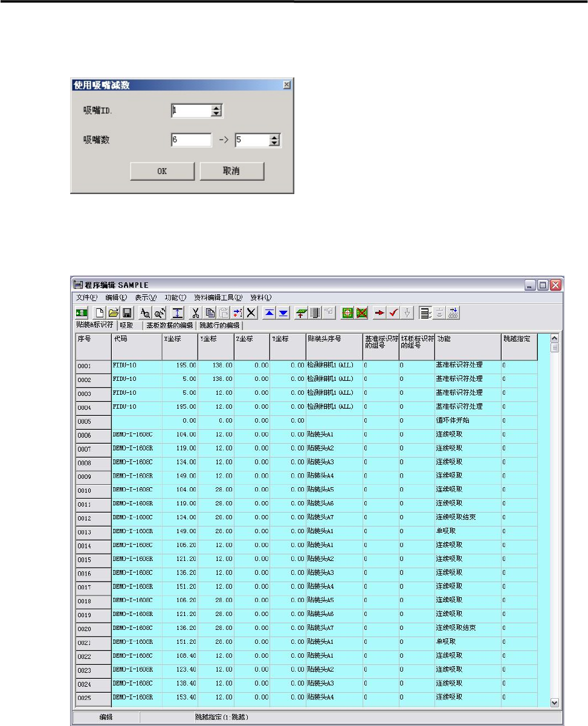This screenshot has height=726, width=588.
Task: Click the list-with-checks toolbar icon
Action: pos(427,313)
